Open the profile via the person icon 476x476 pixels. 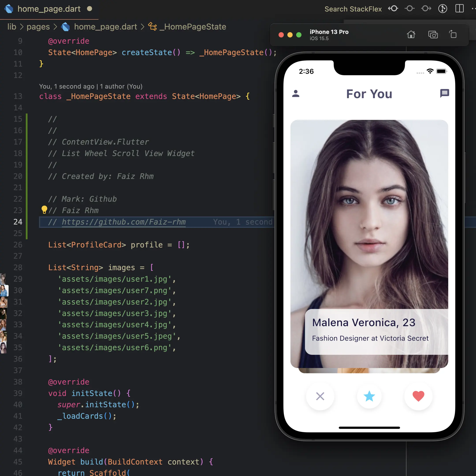296,93
